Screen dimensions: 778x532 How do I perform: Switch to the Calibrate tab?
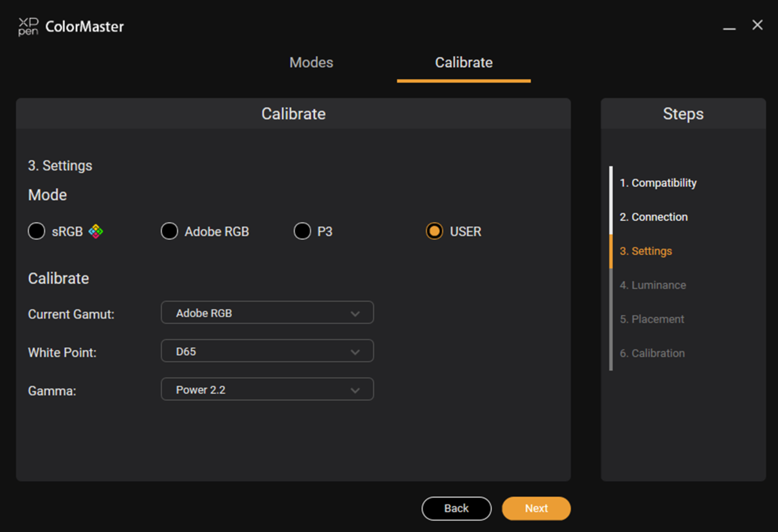click(464, 62)
